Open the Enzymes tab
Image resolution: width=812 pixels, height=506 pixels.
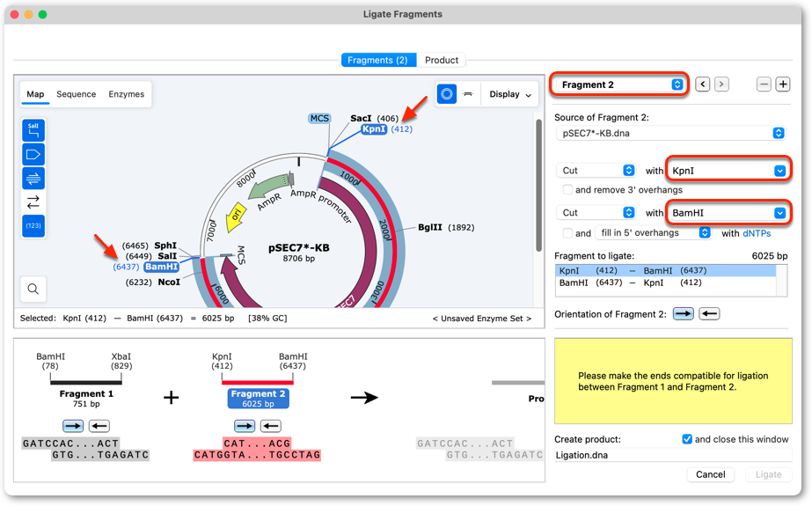[x=127, y=94]
